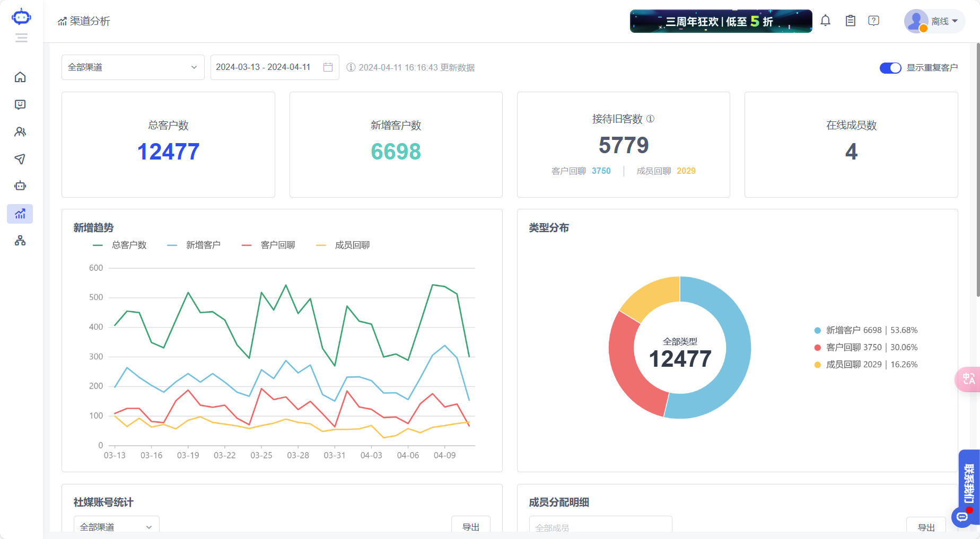The image size is (980, 539).
Task: Open the paper plane broadcast icon
Action: coord(20,159)
